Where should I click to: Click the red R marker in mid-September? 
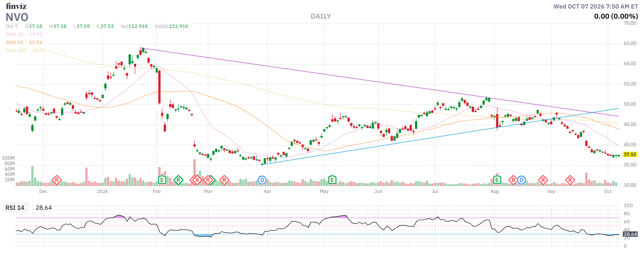(570, 180)
